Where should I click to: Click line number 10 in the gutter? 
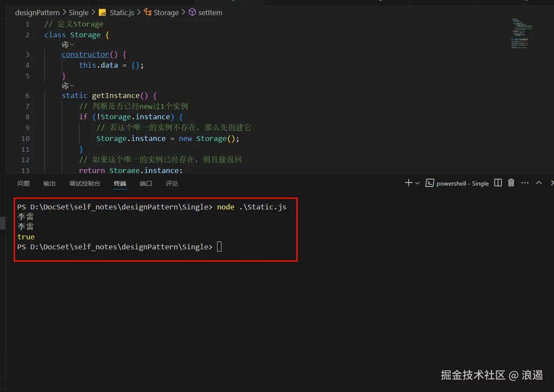point(25,138)
